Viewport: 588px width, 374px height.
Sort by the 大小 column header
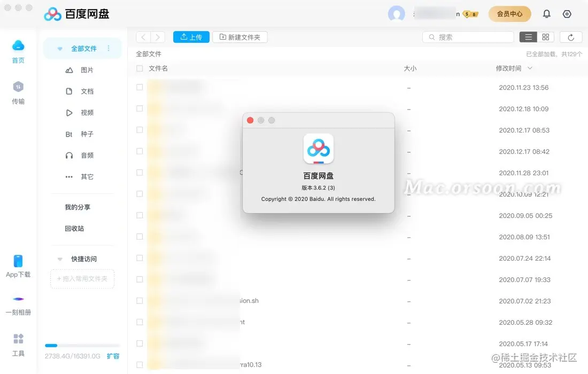[x=410, y=68]
